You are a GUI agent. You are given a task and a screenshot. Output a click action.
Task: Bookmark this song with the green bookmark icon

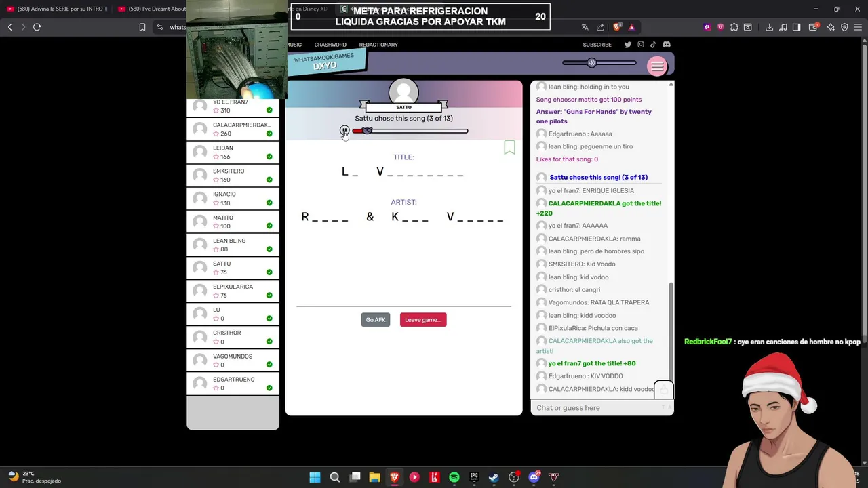[509, 147]
